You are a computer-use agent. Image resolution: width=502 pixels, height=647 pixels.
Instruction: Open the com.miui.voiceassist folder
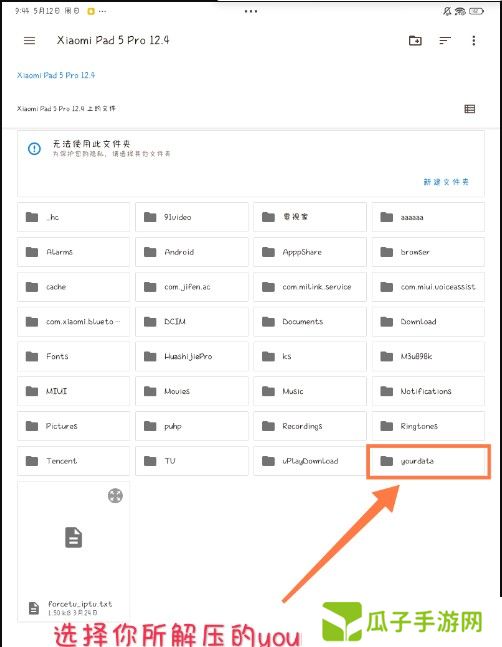click(428, 286)
